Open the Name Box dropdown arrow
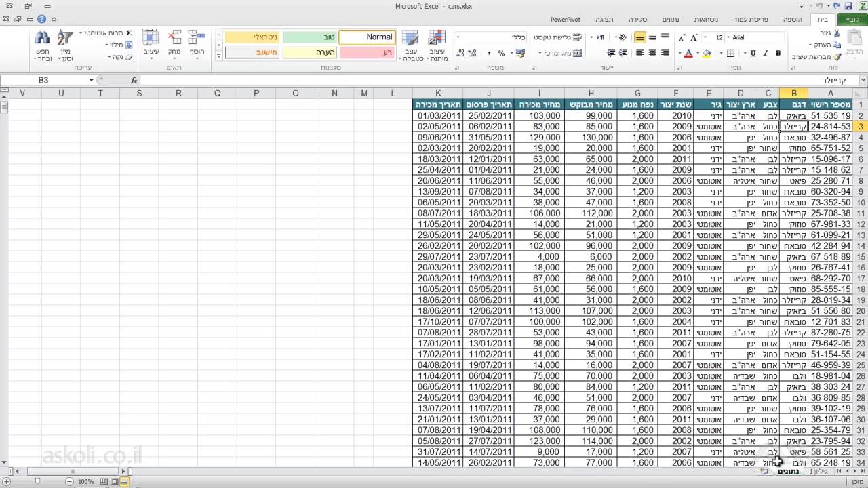 pos(92,80)
